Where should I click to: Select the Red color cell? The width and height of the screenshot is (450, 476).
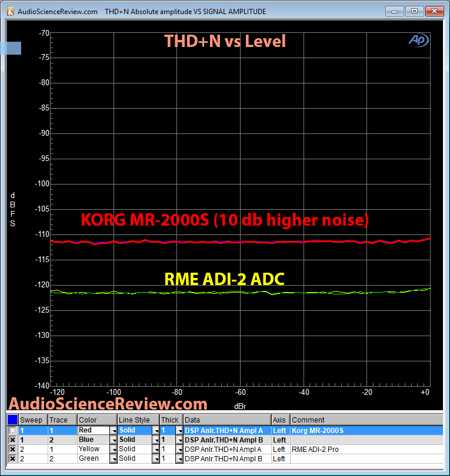click(x=94, y=431)
